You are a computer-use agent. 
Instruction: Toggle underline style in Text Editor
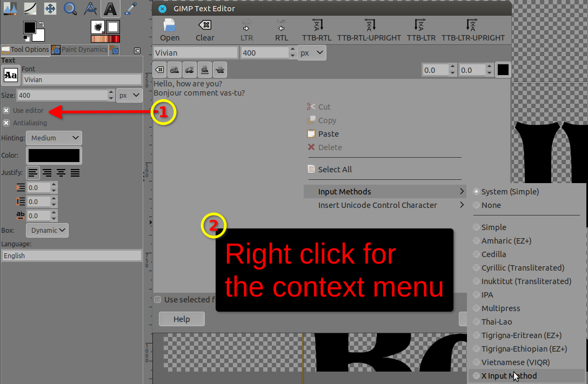tap(205, 70)
